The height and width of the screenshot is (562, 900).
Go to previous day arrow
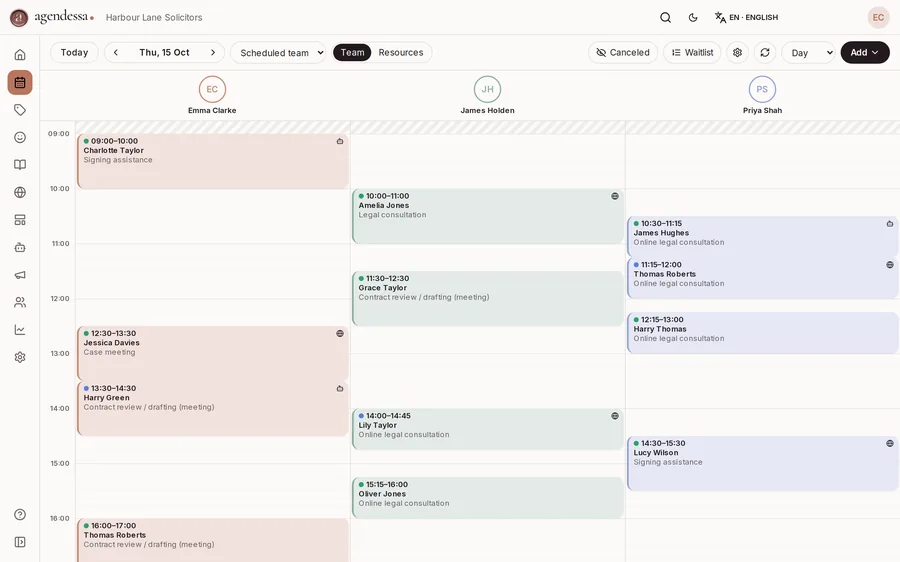point(115,52)
